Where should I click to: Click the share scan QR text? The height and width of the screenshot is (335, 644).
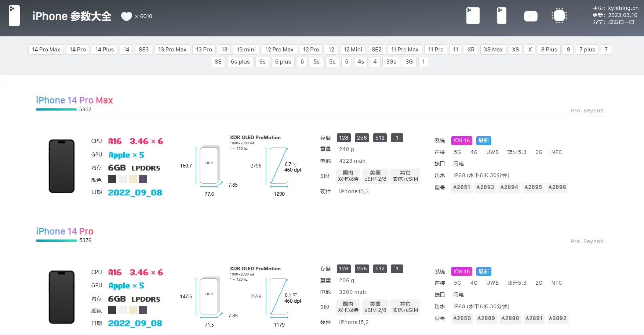621,22
